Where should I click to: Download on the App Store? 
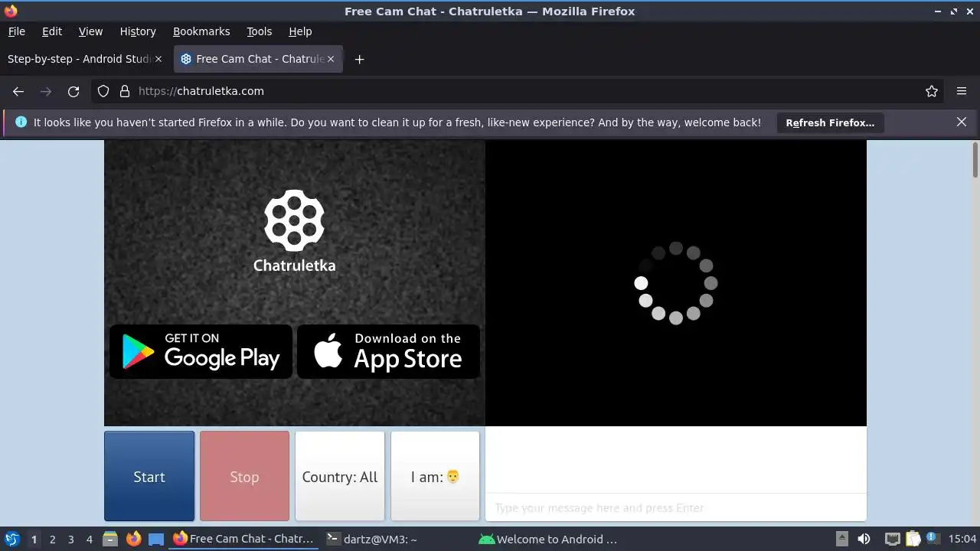pos(388,351)
